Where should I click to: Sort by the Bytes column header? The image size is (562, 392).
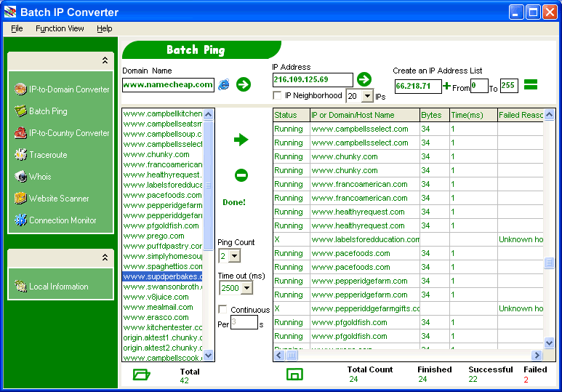pyautogui.click(x=435, y=115)
